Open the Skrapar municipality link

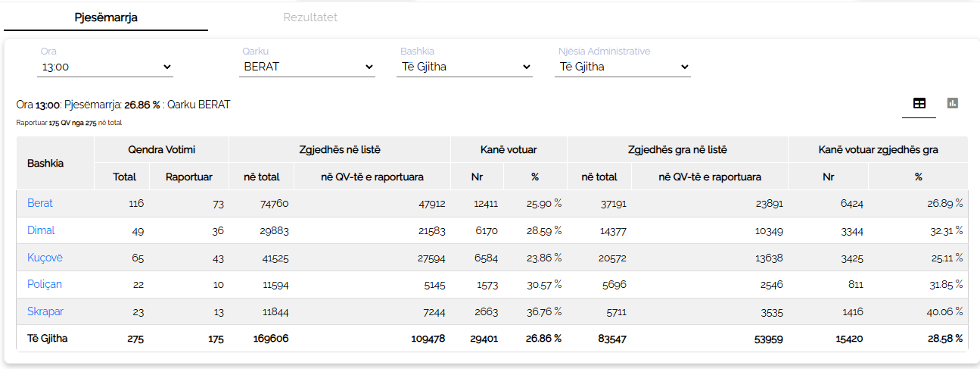coord(45,312)
